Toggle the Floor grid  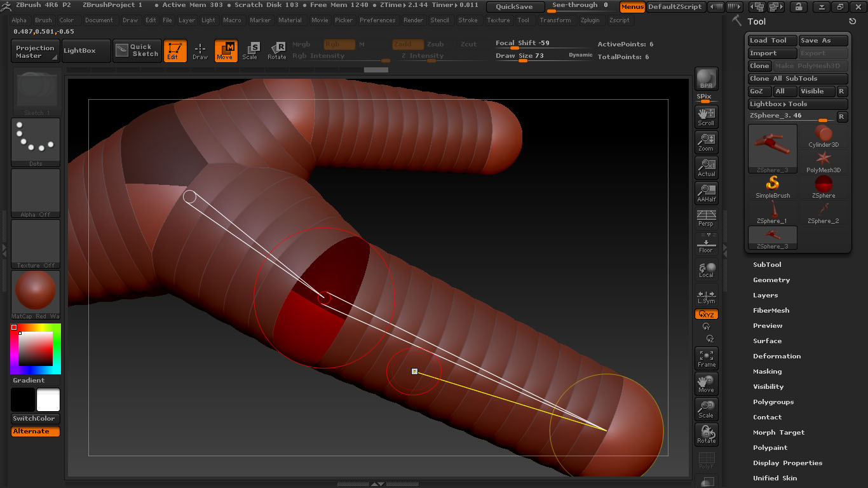(x=706, y=244)
